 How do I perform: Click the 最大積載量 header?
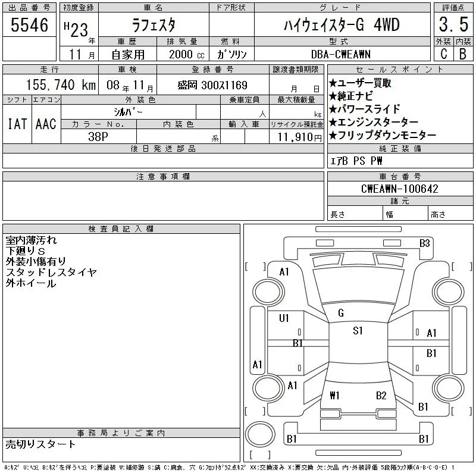[x=296, y=100]
